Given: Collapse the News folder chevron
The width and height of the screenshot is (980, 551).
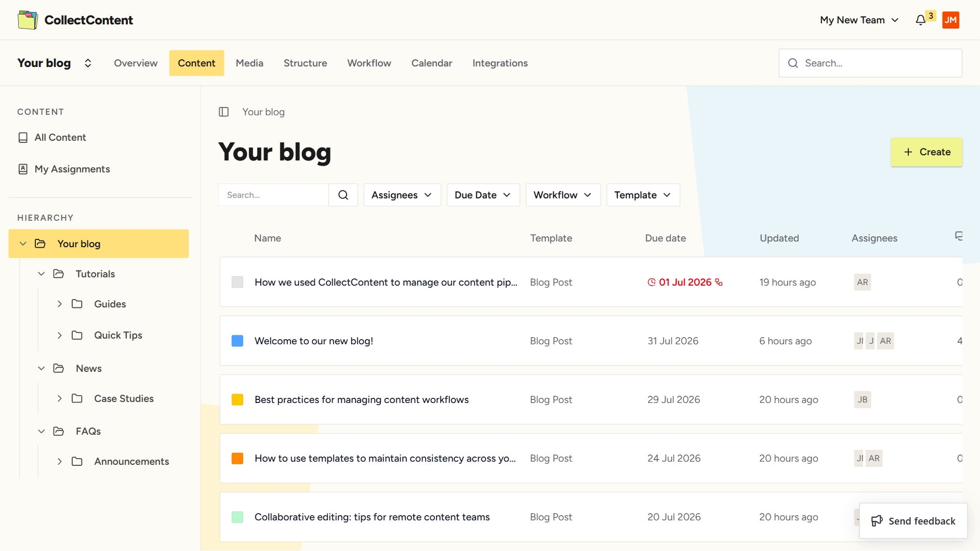Looking at the screenshot, I should (42, 368).
